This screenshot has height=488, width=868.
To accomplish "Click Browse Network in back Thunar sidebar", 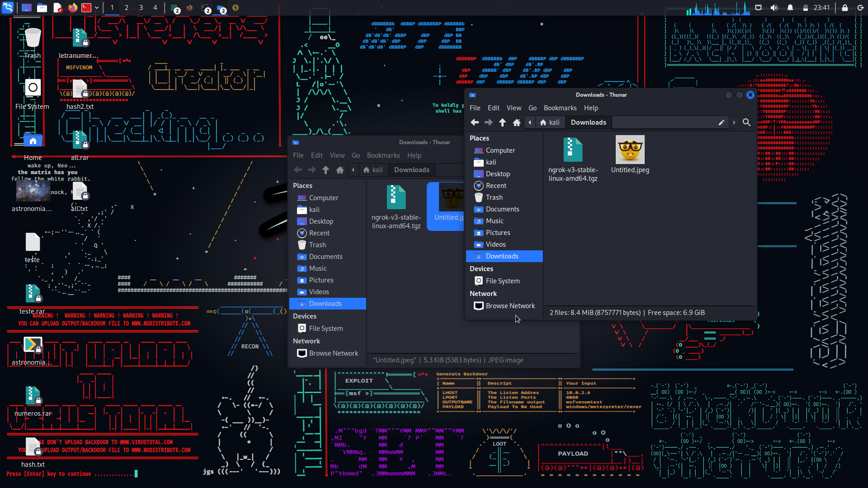I will [327, 353].
